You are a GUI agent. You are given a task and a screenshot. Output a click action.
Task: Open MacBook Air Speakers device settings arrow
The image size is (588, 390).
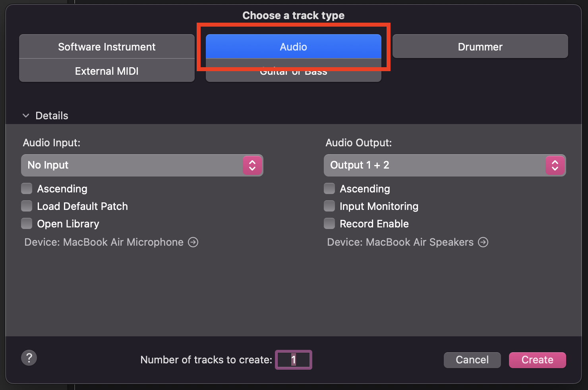click(483, 242)
